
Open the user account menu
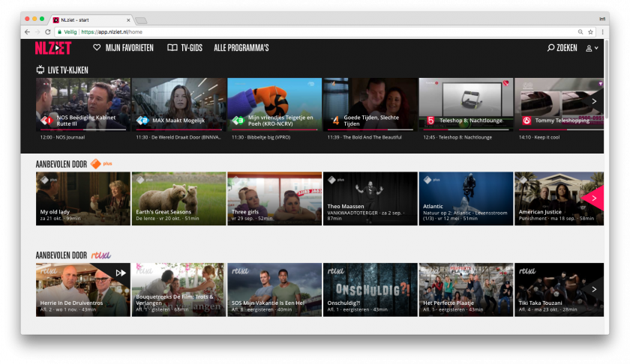pyautogui.click(x=592, y=48)
